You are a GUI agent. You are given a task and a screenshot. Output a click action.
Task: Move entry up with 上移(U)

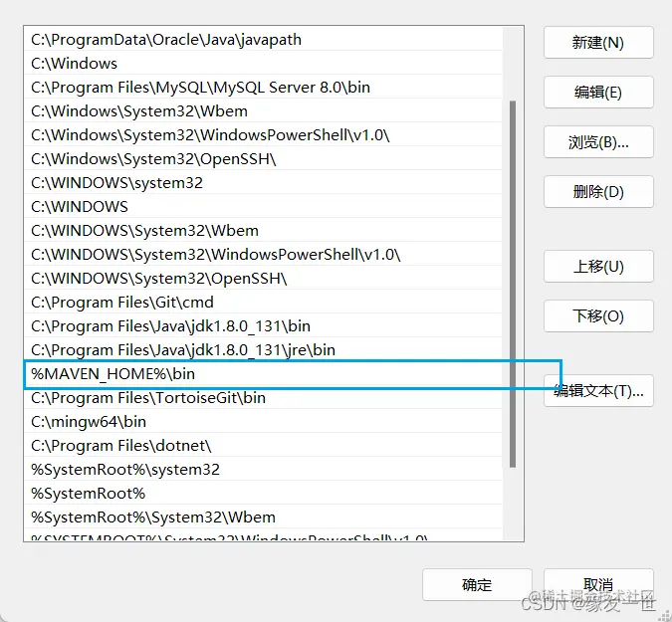tap(598, 267)
